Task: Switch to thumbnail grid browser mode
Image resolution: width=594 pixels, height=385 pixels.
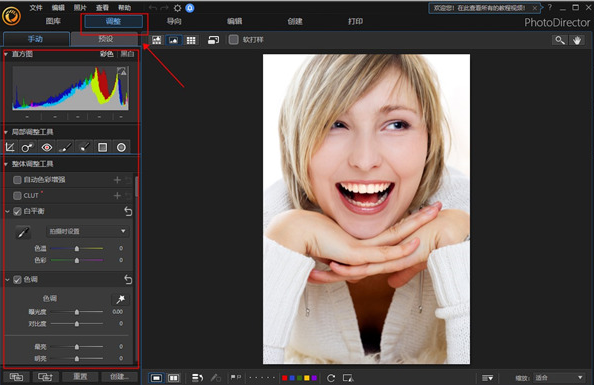Action: coord(191,40)
